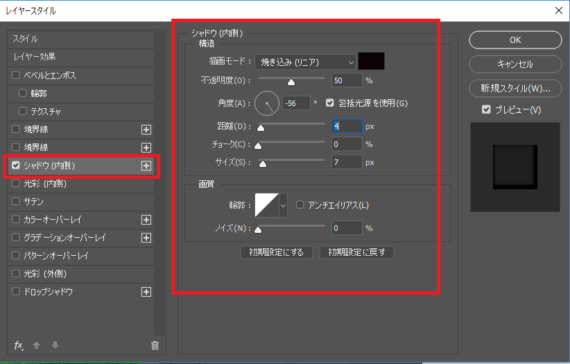570x364 pixels.
Task: Select スタイル in the left list
Action: pos(81,39)
